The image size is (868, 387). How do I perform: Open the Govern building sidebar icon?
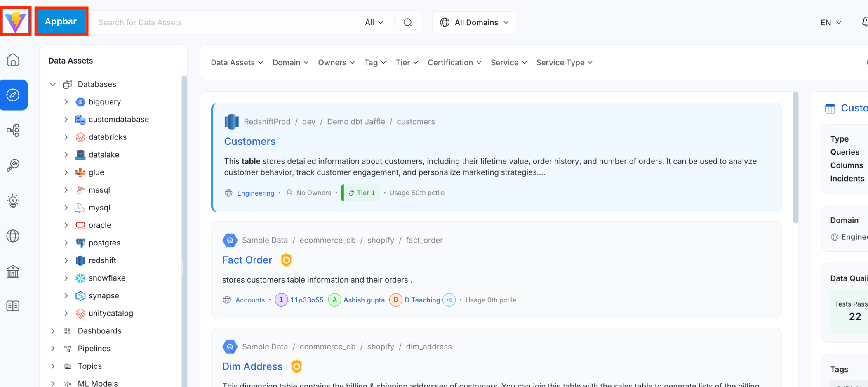coord(13,271)
